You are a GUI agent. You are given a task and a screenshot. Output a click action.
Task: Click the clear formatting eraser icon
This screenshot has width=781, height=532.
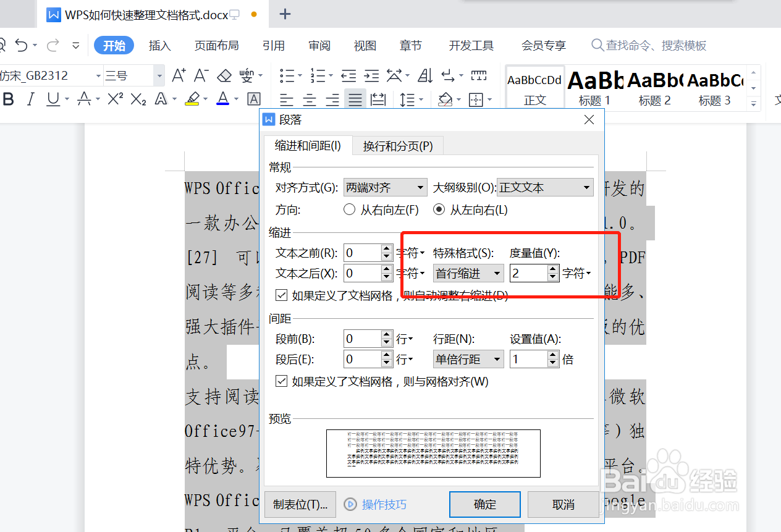[x=224, y=74]
